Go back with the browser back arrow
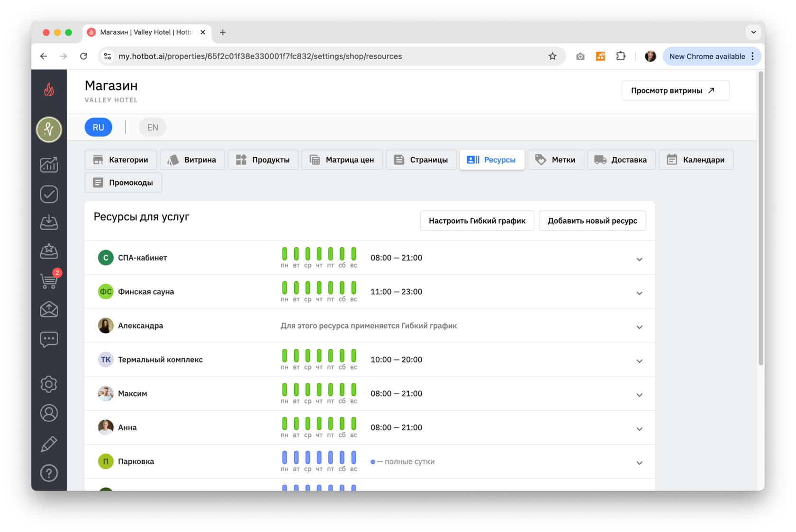 (44, 56)
